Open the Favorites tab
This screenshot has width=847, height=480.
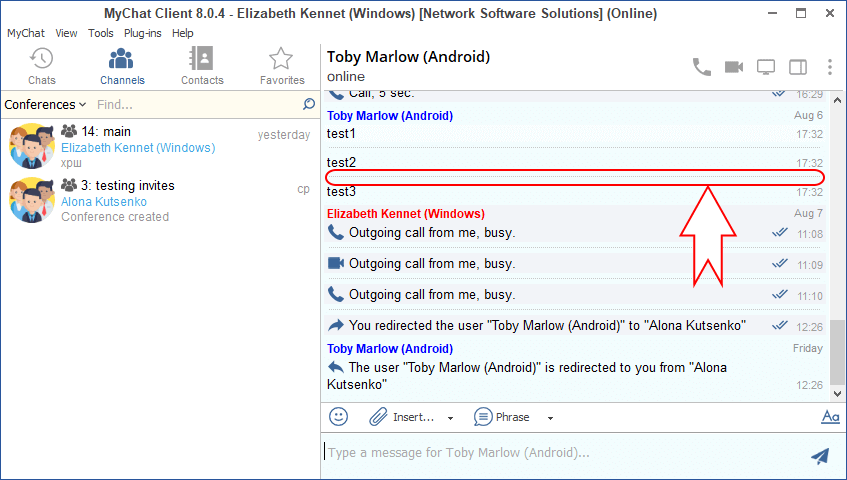point(282,66)
